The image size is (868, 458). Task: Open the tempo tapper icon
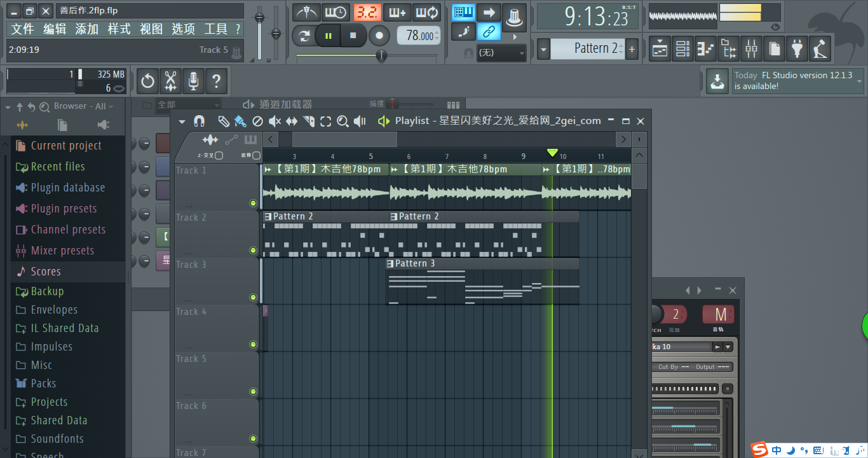(820, 48)
